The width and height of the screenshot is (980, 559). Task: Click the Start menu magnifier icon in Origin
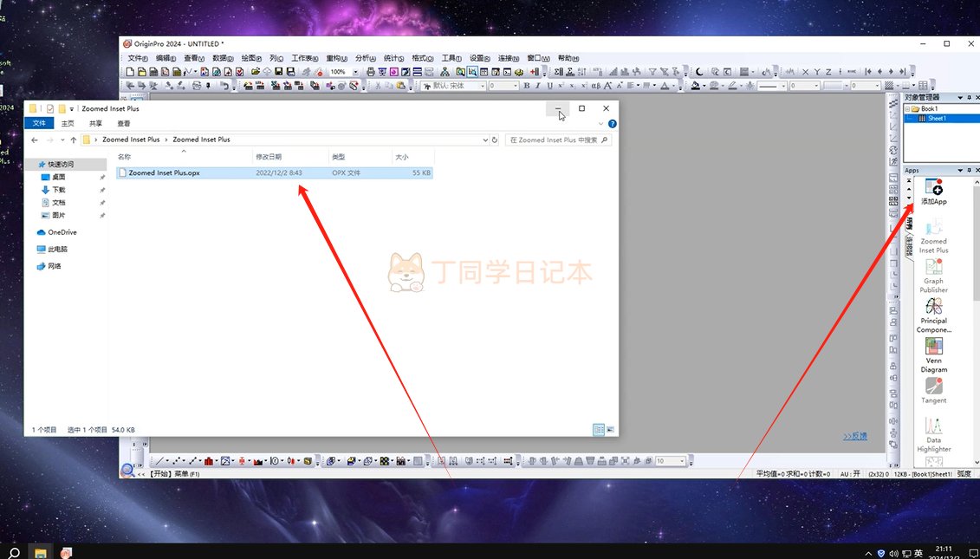(x=127, y=470)
